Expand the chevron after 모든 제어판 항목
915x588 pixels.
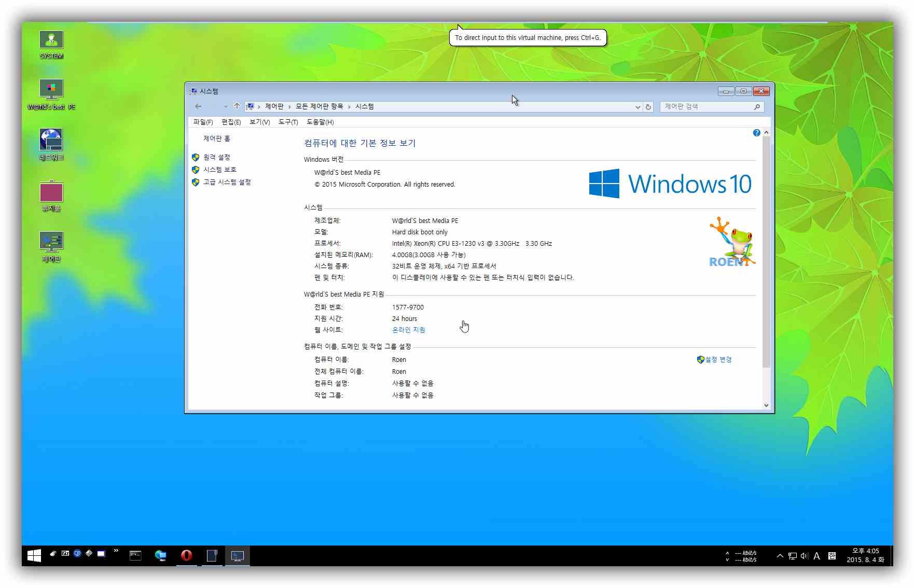349,106
